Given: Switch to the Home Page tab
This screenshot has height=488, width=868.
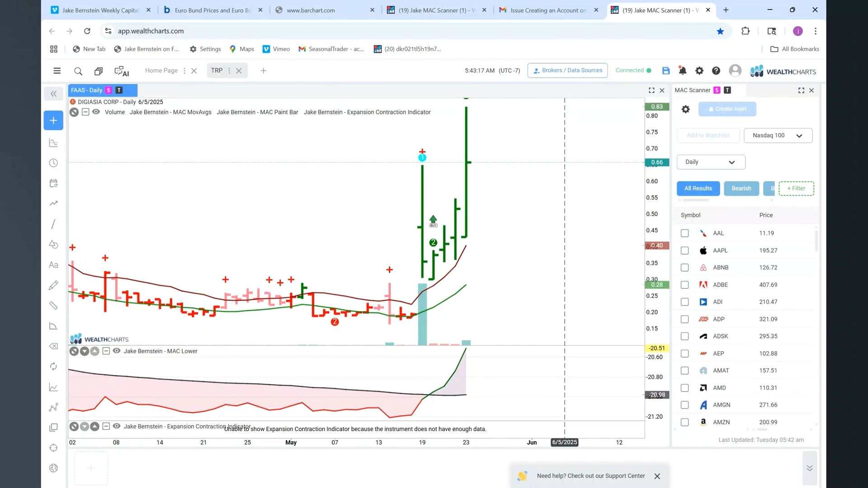Looking at the screenshot, I should pos(161,70).
